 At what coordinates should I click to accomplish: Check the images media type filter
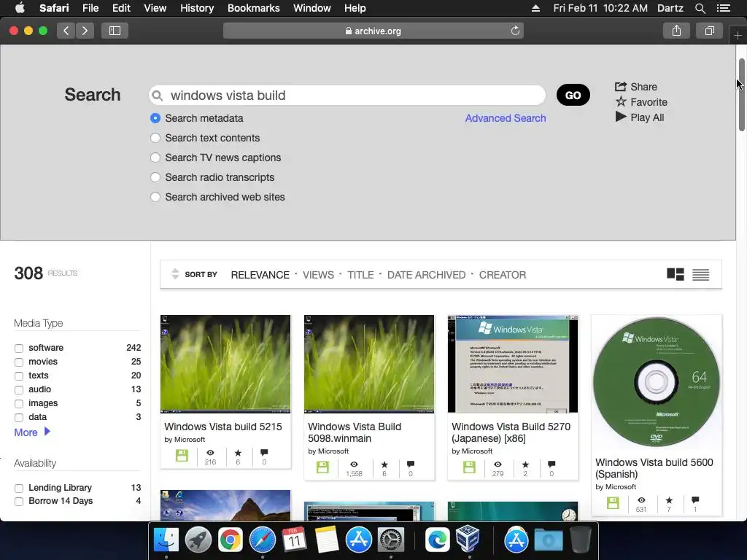tap(19, 404)
